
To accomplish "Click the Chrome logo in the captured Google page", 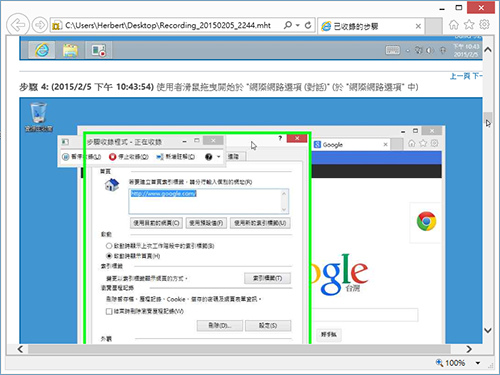I will pyautogui.click(x=426, y=221).
